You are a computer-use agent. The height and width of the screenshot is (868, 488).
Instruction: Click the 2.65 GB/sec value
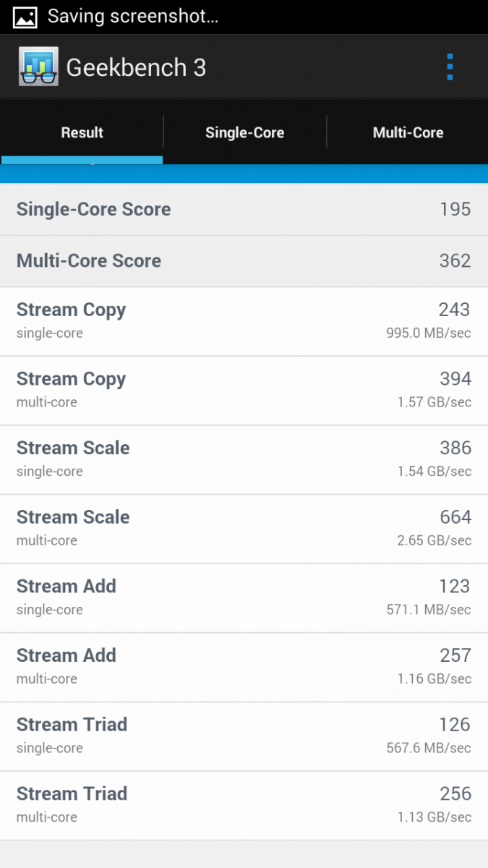click(435, 540)
